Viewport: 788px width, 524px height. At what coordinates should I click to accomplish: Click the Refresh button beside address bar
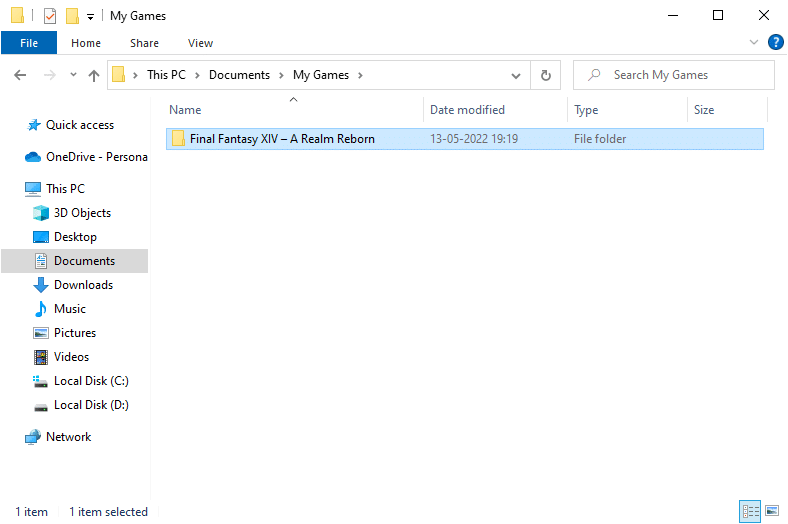(545, 75)
